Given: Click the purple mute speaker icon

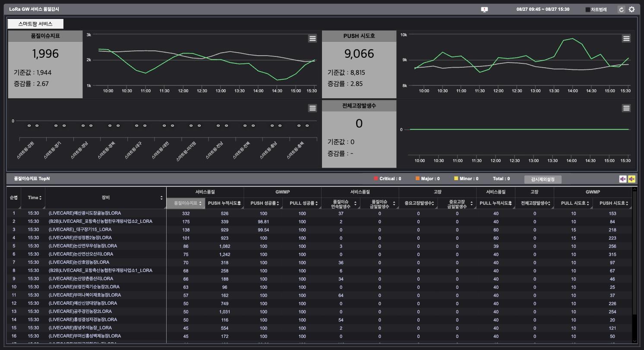Looking at the screenshot, I should pyautogui.click(x=623, y=179).
